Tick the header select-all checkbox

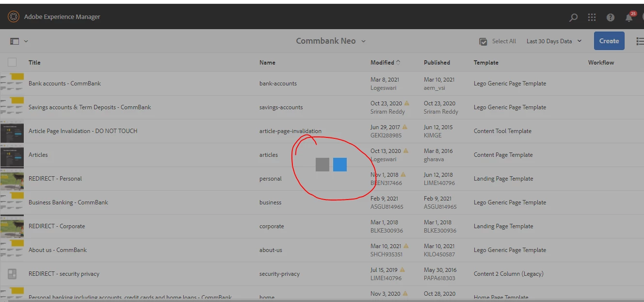point(12,62)
